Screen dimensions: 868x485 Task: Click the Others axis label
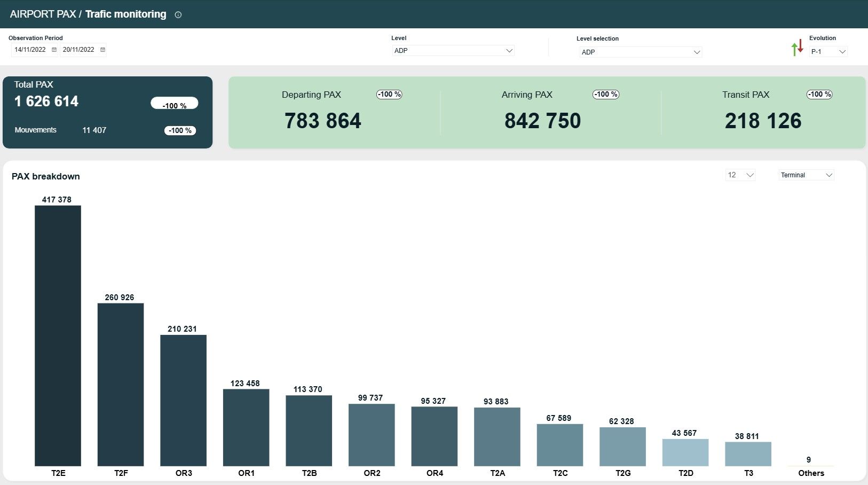pos(811,473)
